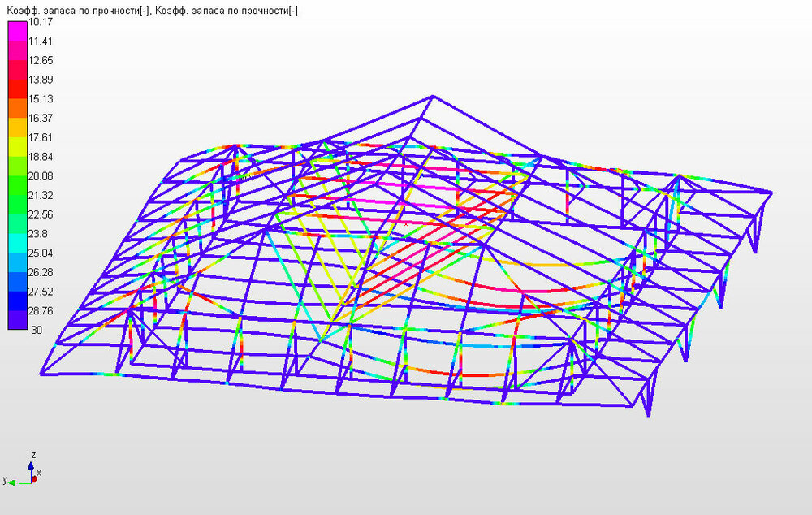
Task: Pick the blue band between 26.28 and 27.52
Action: coord(17,281)
